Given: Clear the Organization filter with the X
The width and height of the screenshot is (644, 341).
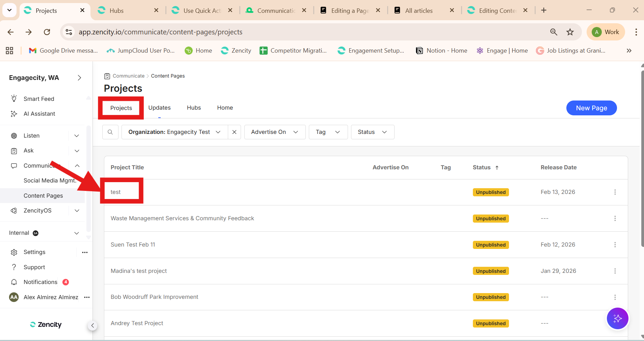Looking at the screenshot, I should click(x=234, y=132).
